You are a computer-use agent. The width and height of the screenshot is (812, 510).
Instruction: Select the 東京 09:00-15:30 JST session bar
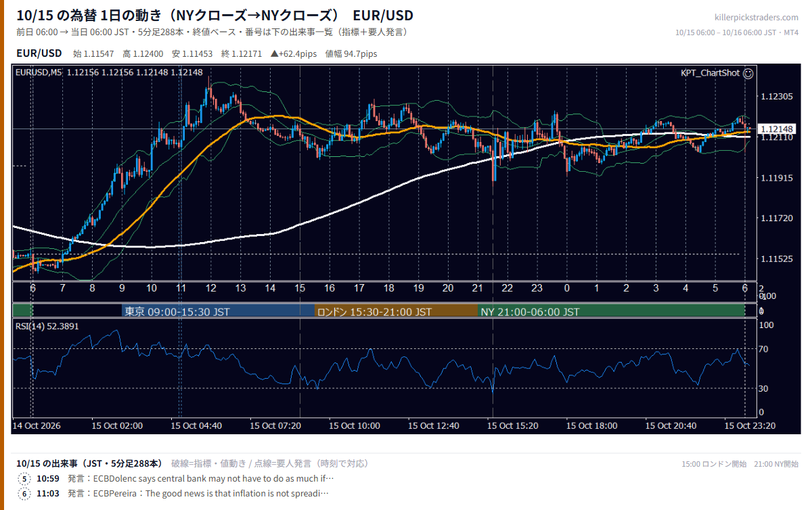click(x=218, y=311)
